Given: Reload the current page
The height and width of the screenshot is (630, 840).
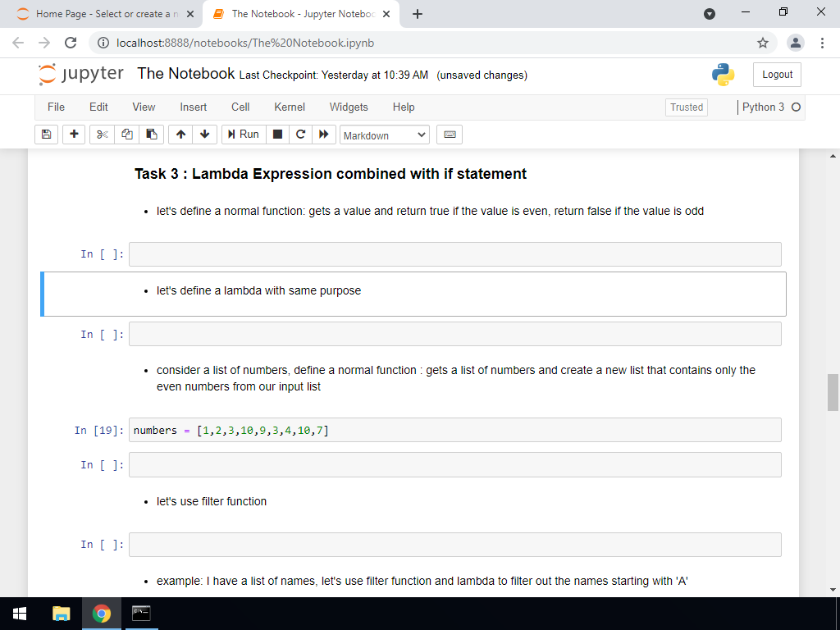Looking at the screenshot, I should point(71,43).
